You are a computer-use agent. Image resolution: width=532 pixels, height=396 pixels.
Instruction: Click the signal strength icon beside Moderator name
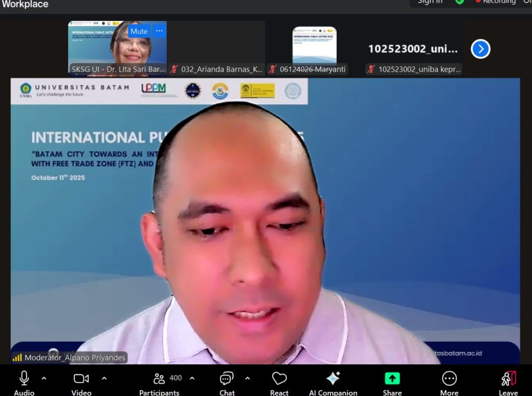(x=17, y=358)
